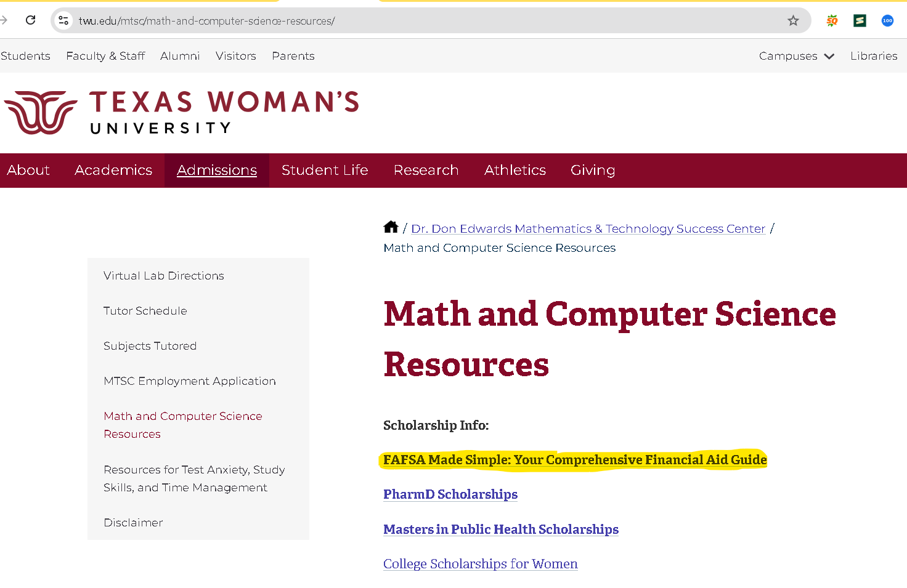The image size is (907, 588).
Task: Go to the Athletics section
Action: coord(515,170)
